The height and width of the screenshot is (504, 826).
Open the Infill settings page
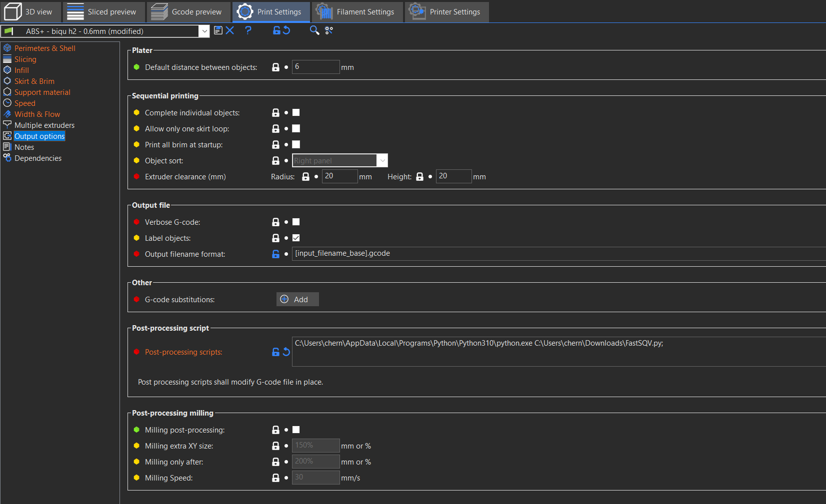point(21,70)
